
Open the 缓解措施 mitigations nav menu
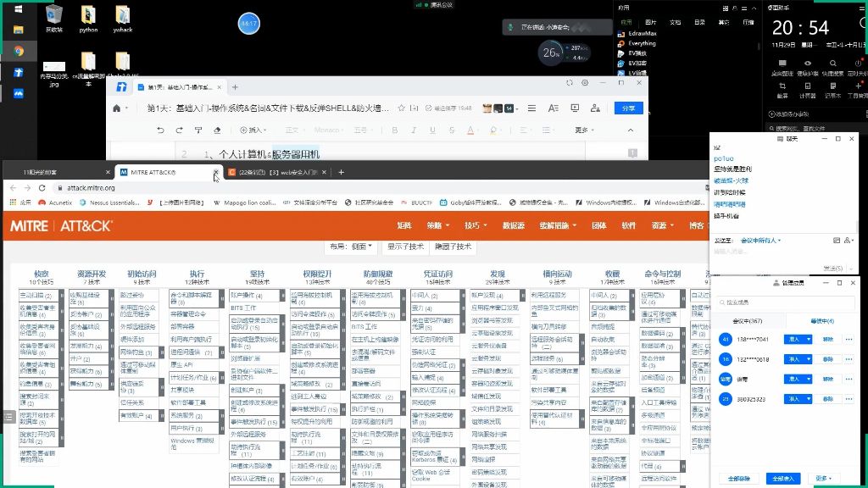[x=558, y=225]
